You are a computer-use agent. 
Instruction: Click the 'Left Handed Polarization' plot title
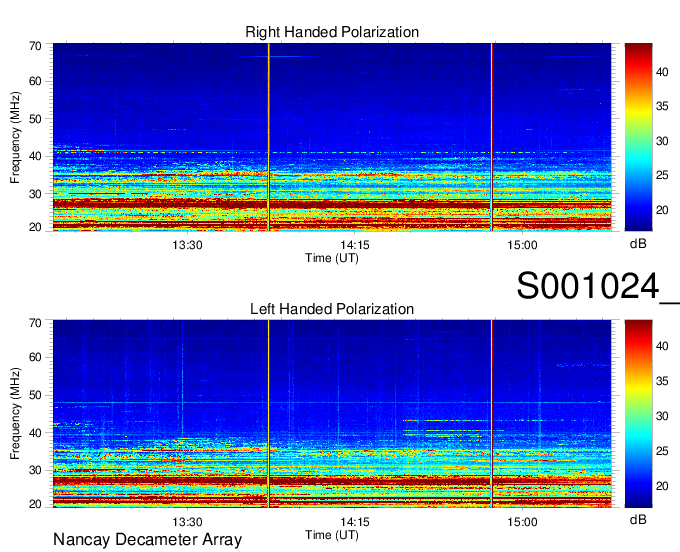[332, 309]
